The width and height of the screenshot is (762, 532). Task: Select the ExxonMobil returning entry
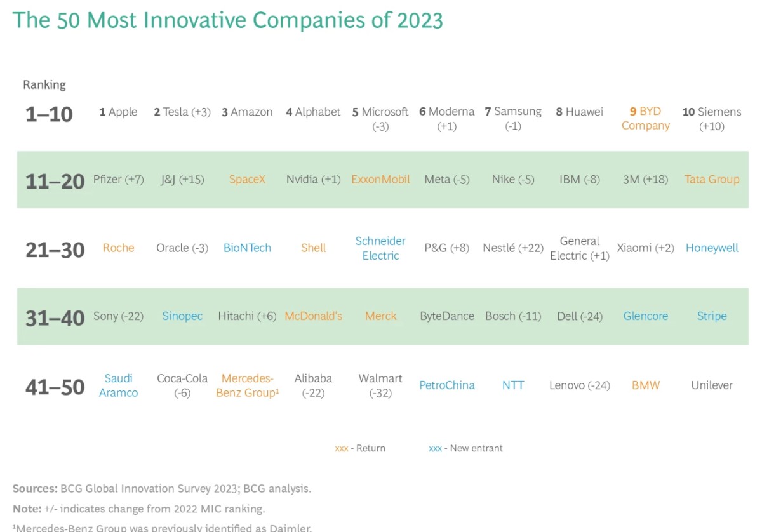[381, 180]
